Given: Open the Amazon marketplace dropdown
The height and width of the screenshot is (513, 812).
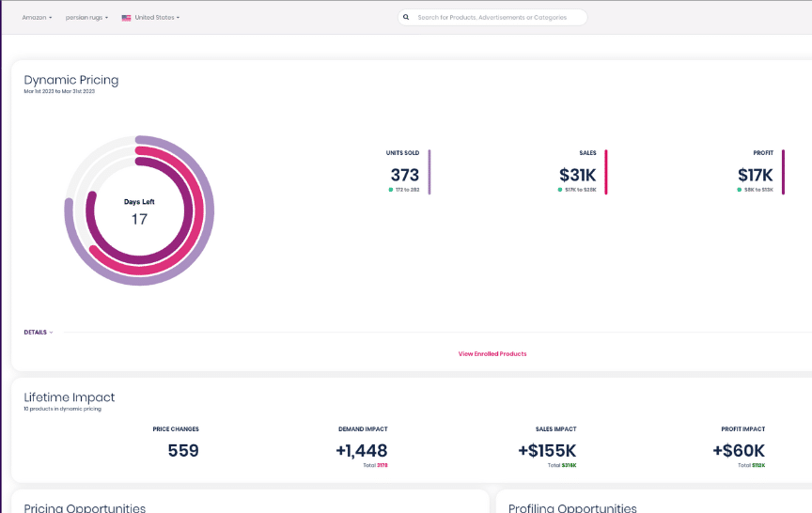Looking at the screenshot, I should (x=37, y=18).
